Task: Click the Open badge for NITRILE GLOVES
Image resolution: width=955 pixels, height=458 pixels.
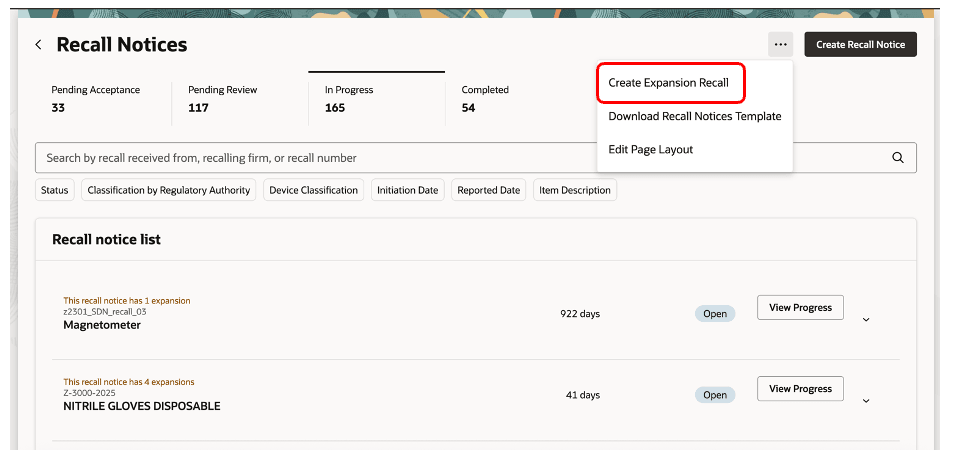Action: (715, 395)
